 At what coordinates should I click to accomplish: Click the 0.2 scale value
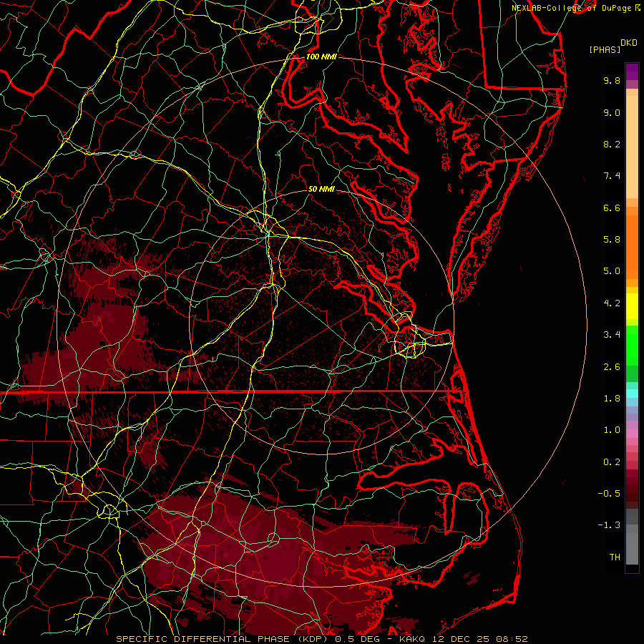point(612,462)
